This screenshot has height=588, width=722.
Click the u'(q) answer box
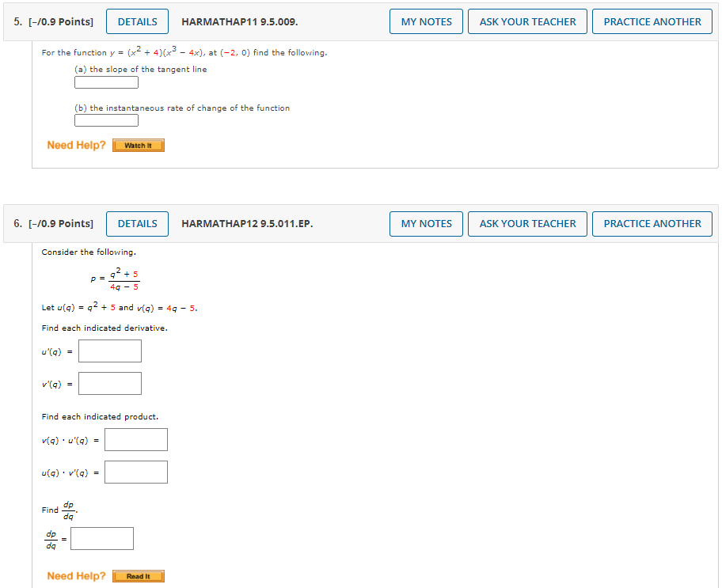109,351
